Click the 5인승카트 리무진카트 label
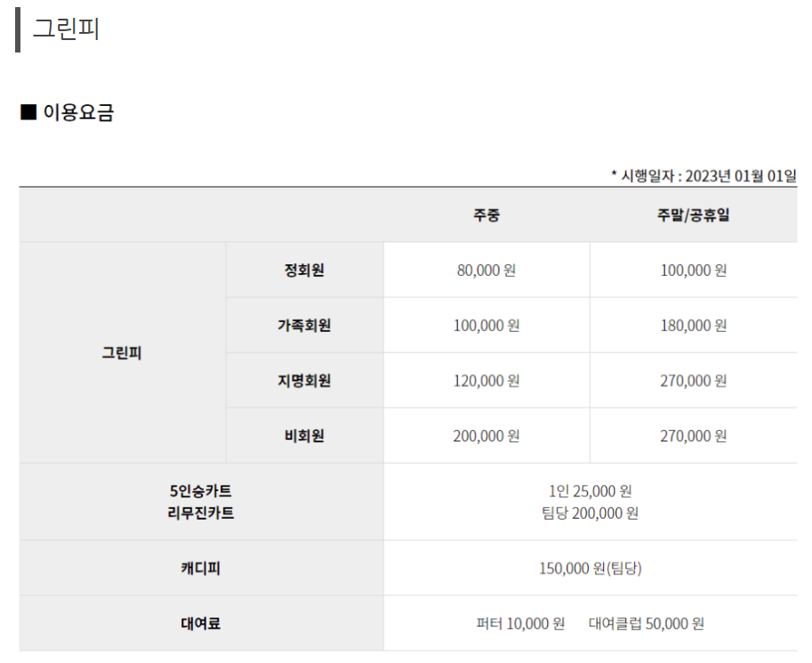This screenshot has height=663, width=812. point(201,502)
